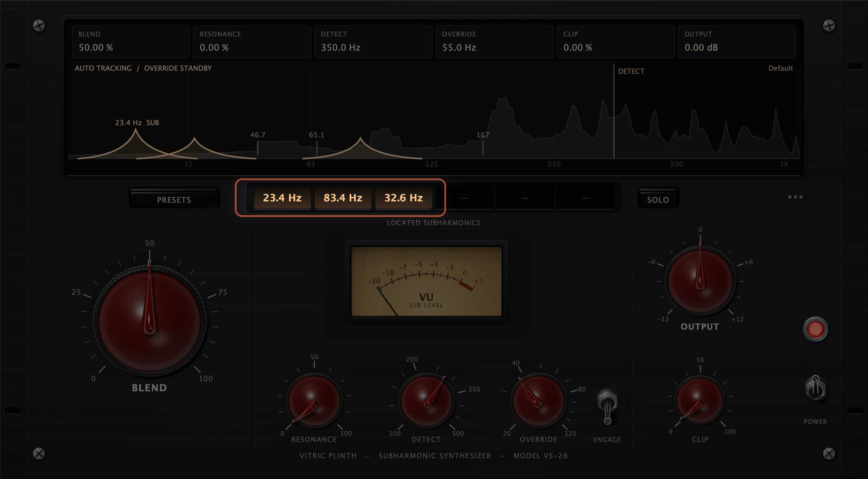
Task: Click the Default preset name
Action: click(781, 68)
